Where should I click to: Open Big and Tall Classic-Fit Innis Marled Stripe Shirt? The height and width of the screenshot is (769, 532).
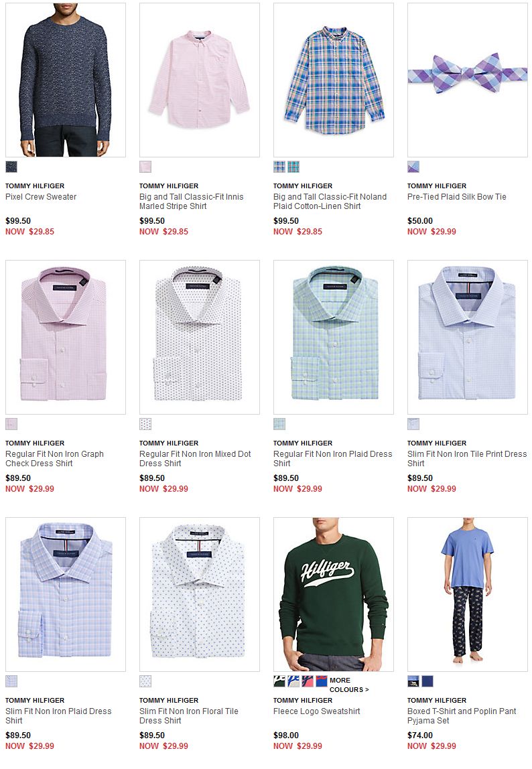point(192,202)
